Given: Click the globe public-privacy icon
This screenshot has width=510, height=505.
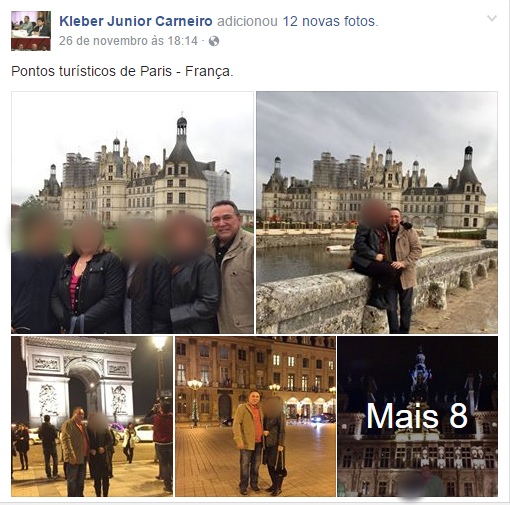Looking at the screenshot, I should (214, 41).
